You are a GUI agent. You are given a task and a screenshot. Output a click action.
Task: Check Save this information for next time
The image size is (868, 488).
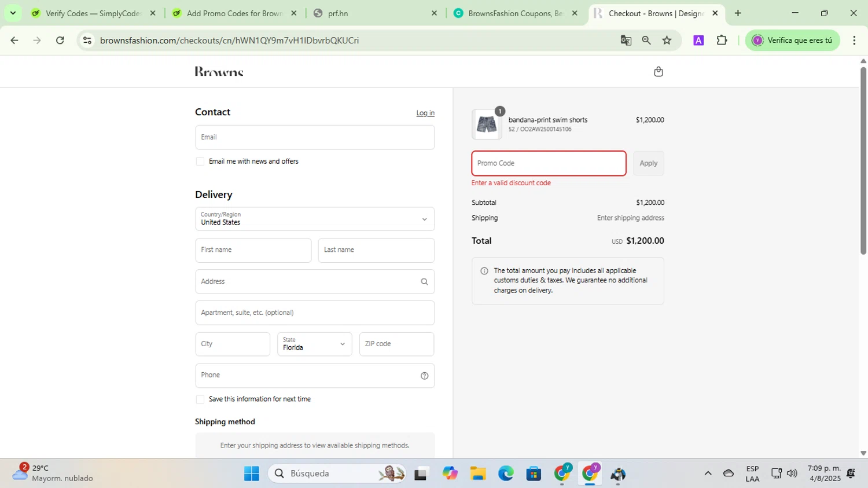pos(200,399)
